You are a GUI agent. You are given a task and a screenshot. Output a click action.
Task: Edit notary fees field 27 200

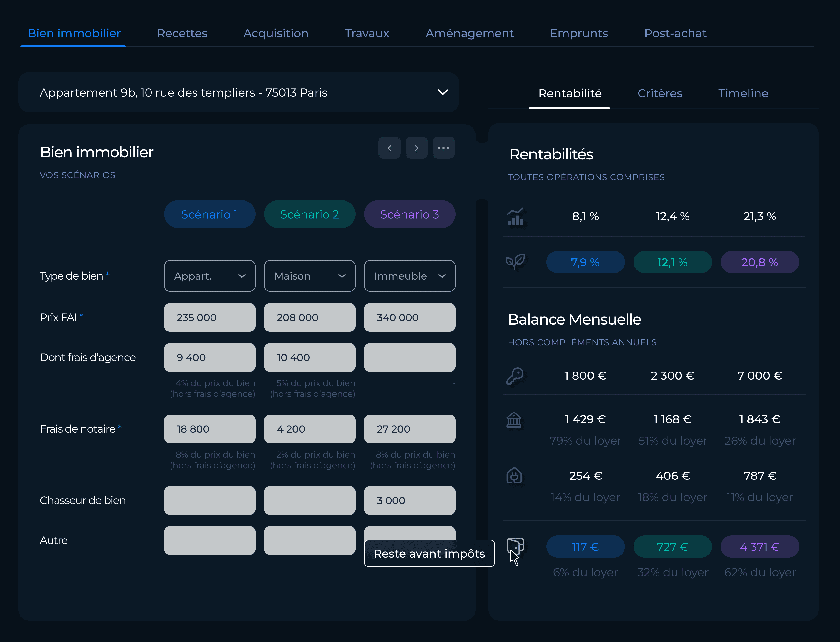(x=410, y=429)
